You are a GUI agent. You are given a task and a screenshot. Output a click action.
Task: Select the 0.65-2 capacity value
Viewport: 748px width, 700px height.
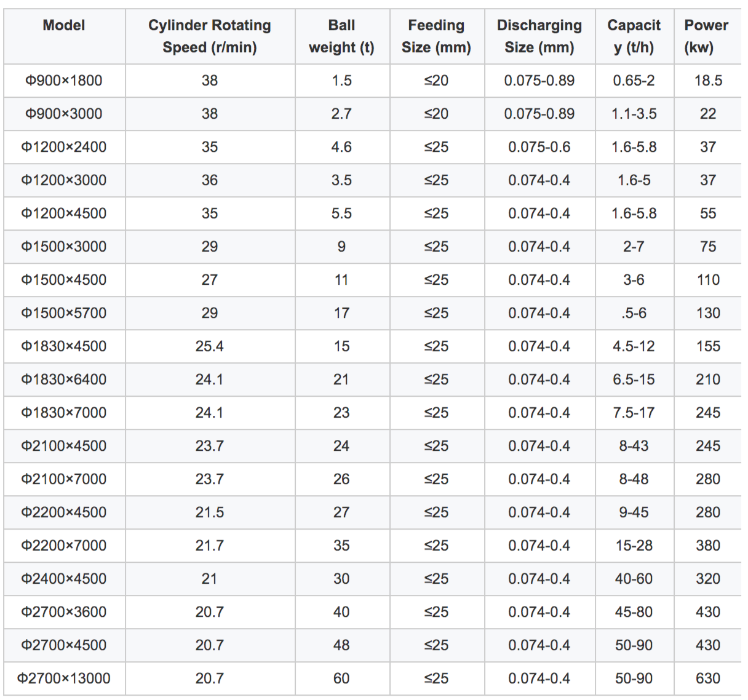pyautogui.click(x=634, y=81)
